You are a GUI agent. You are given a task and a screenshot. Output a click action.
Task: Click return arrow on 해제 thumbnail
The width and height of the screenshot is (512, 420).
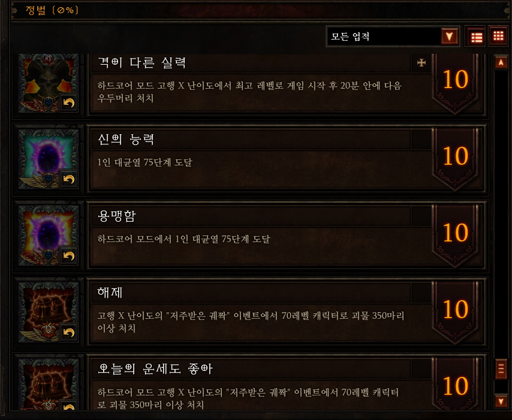click(x=68, y=333)
